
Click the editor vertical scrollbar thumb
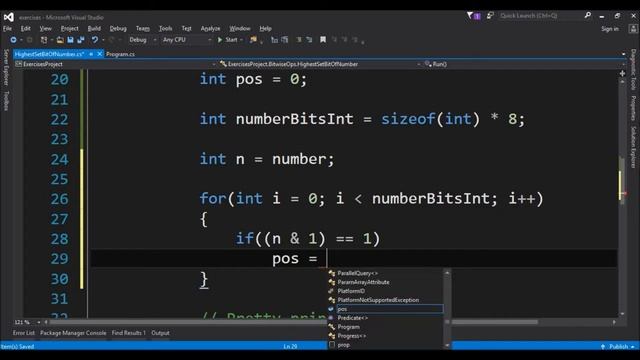point(622,180)
